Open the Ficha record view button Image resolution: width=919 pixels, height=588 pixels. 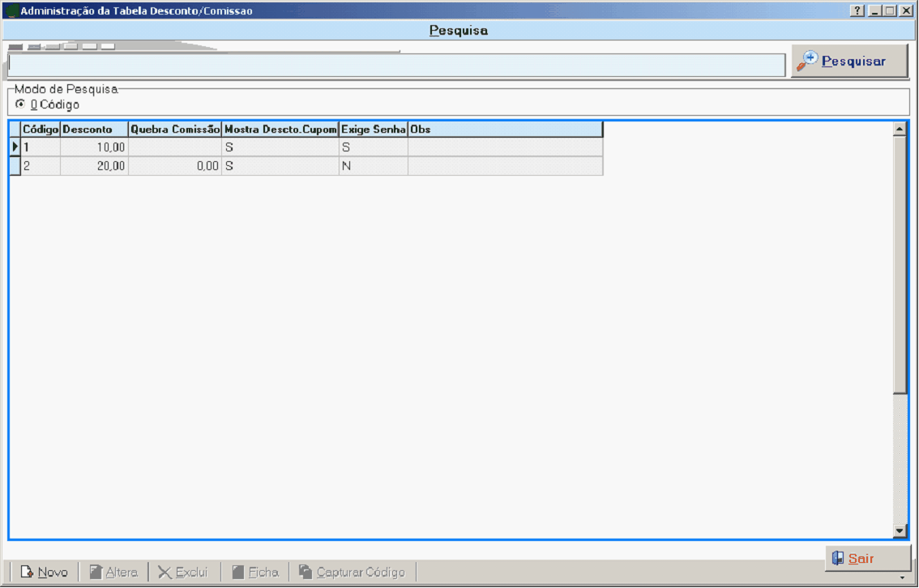point(254,572)
